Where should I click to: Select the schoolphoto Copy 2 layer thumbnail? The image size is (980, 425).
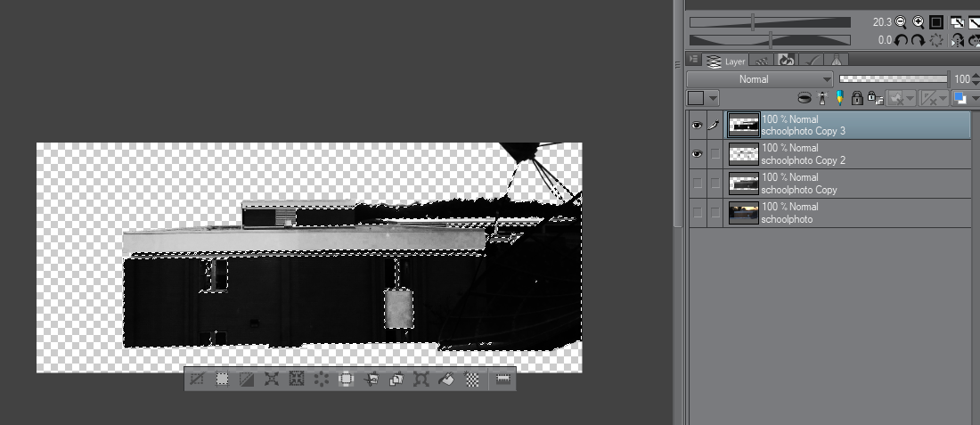744,154
